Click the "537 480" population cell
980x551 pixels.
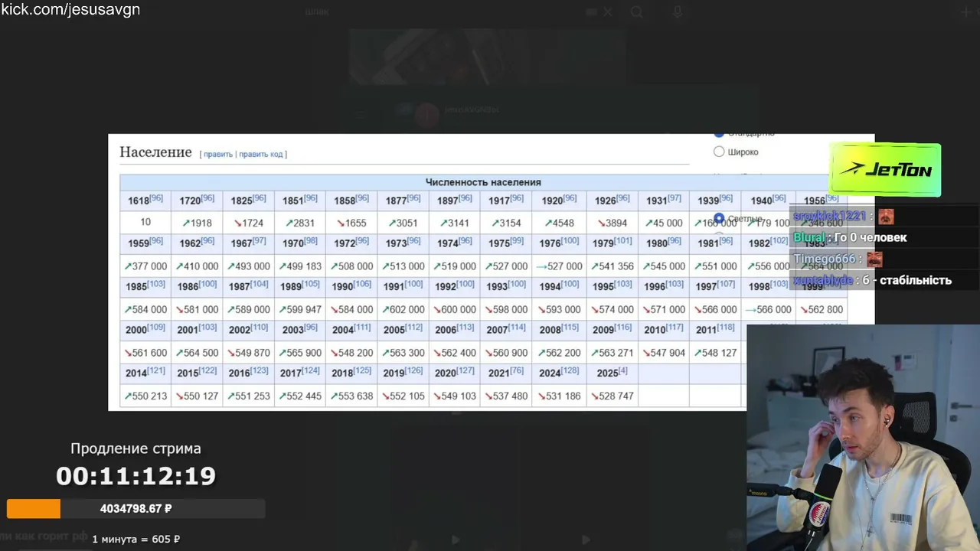(x=507, y=396)
